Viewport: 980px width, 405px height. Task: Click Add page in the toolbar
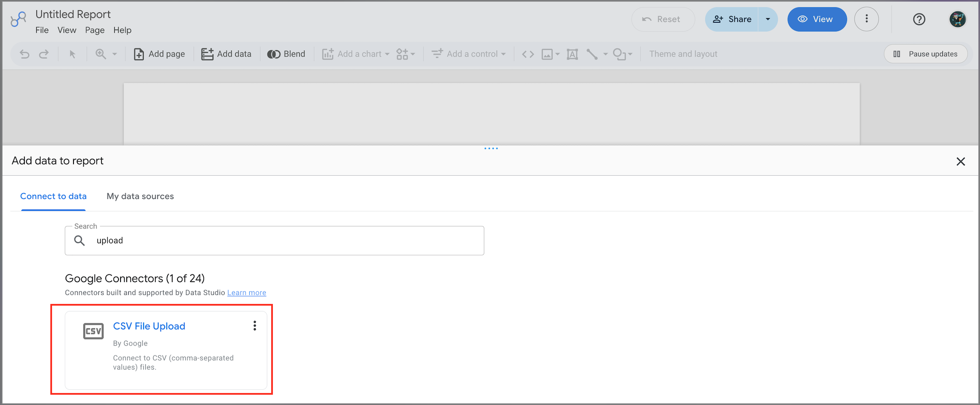[x=159, y=54]
